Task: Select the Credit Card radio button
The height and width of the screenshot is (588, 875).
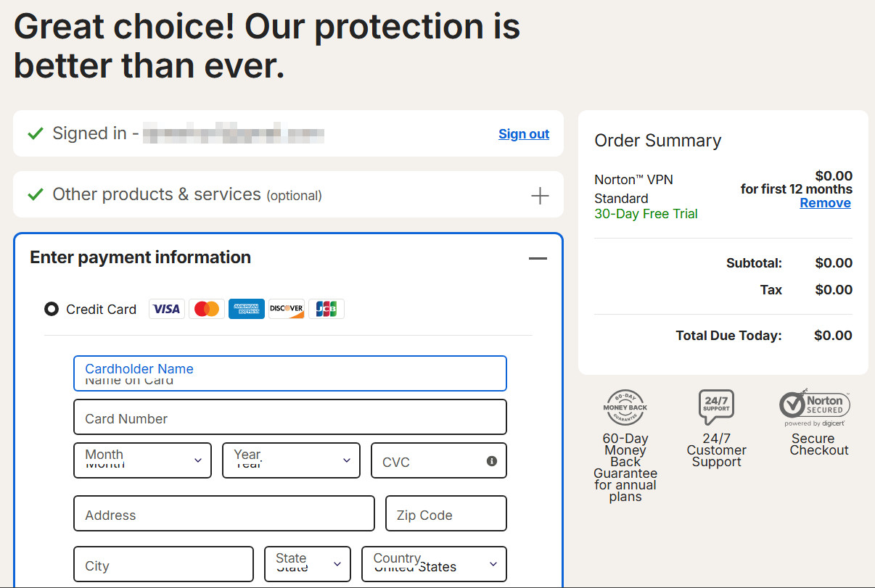Action: 52,310
